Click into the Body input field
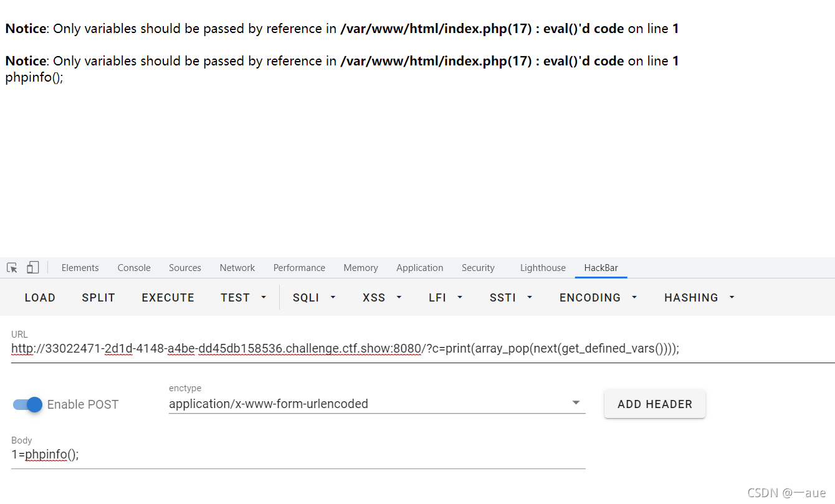835x504 pixels. click(298, 455)
